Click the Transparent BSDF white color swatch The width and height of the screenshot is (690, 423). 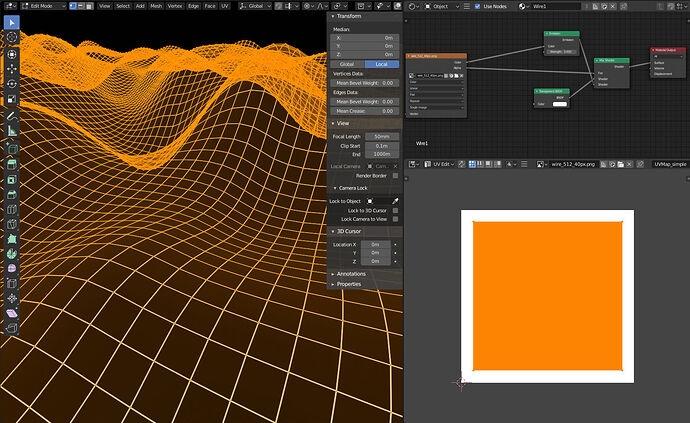click(559, 104)
